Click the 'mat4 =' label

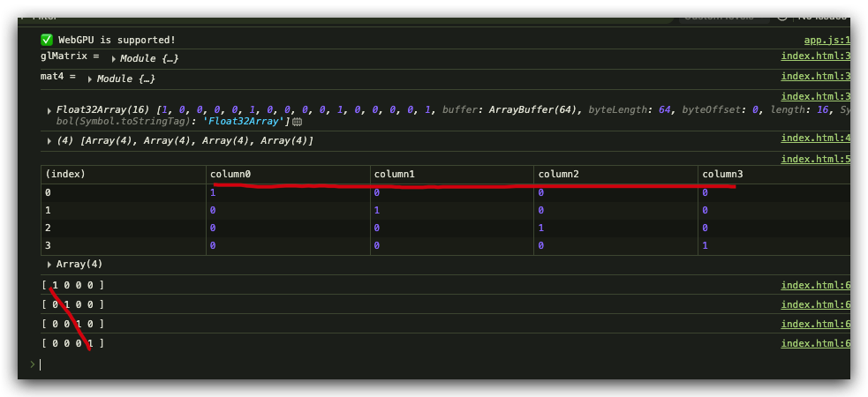pyautogui.click(x=58, y=77)
